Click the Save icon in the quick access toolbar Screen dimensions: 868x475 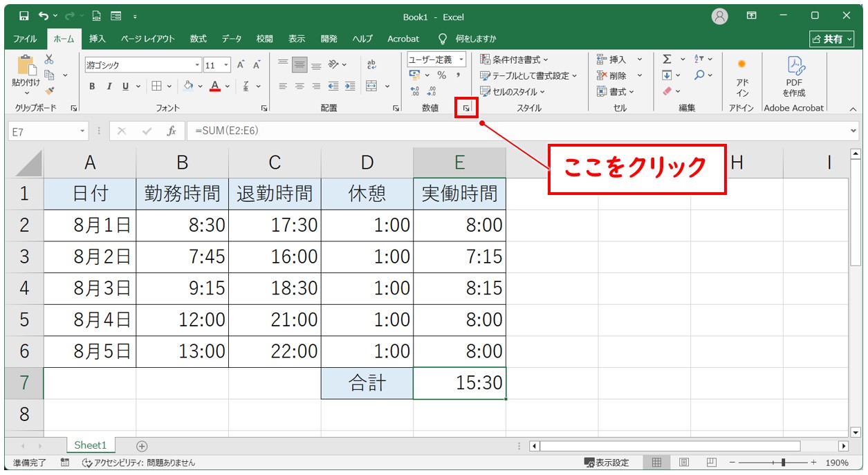(24, 15)
